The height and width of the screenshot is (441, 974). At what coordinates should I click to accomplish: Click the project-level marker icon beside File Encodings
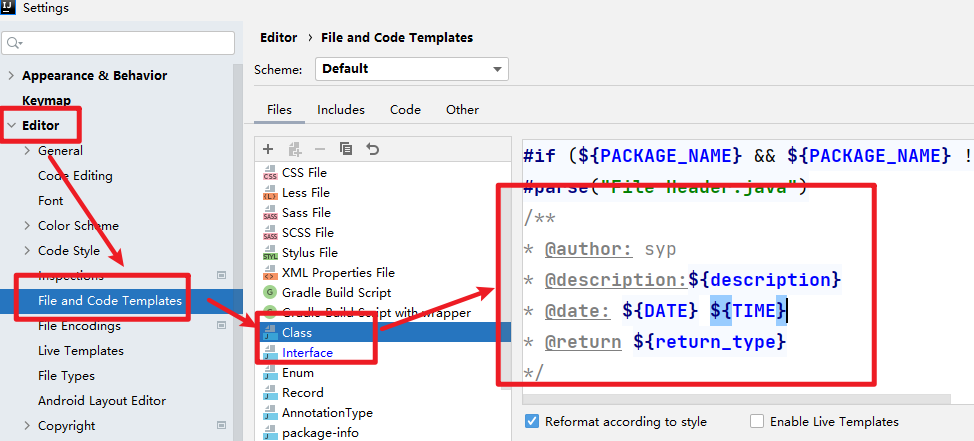(x=221, y=325)
